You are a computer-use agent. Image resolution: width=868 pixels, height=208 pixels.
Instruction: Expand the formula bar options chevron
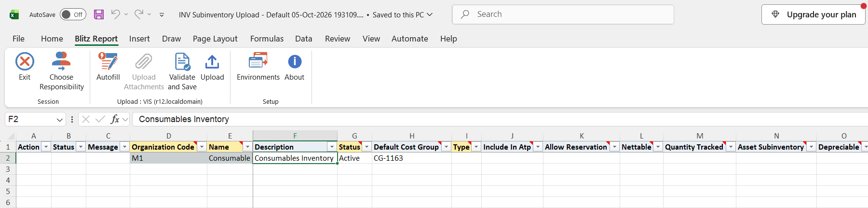pos(125,119)
